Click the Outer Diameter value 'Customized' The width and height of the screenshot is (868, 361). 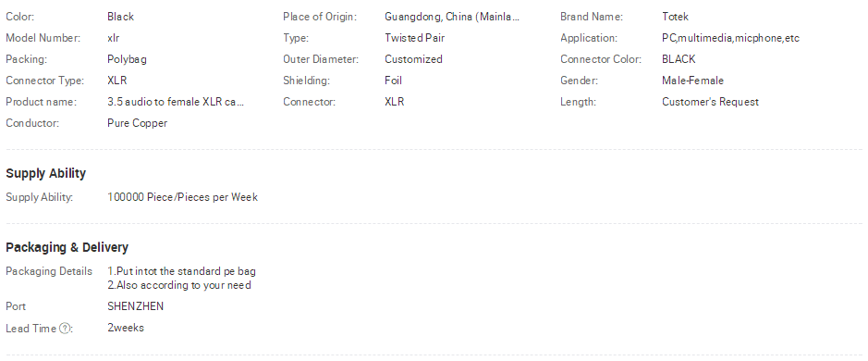click(413, 59)
